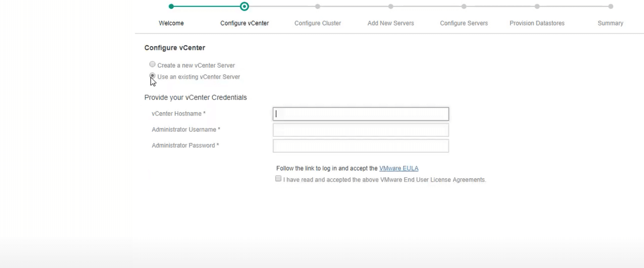Click the Welcome progress dot

[x=171, y=6]
